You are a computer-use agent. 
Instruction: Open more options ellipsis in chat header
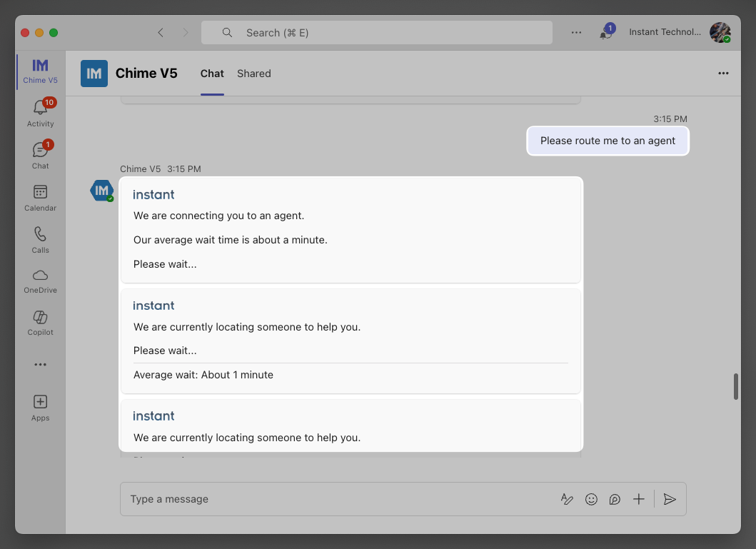click(x=723, y=74)
